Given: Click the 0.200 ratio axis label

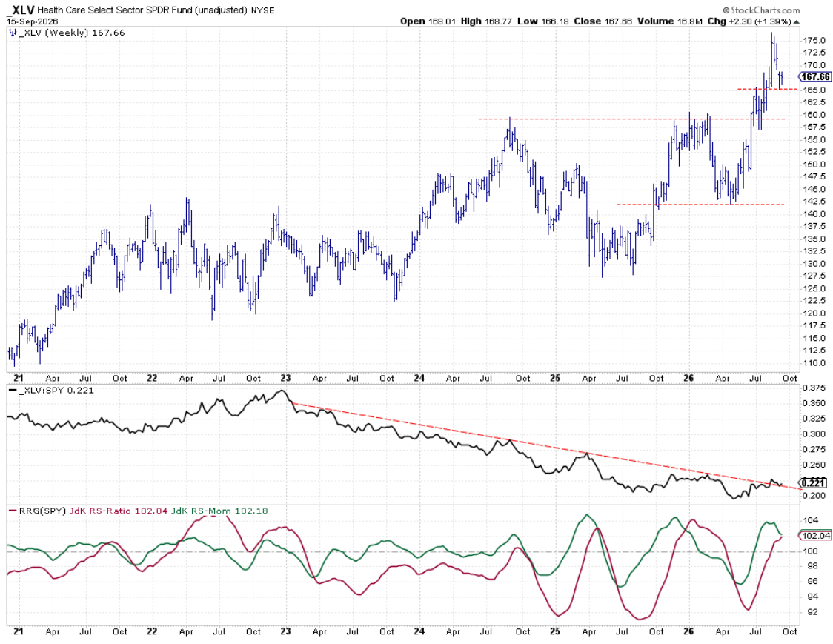Looking at the screenshot, I should point(814,496).
